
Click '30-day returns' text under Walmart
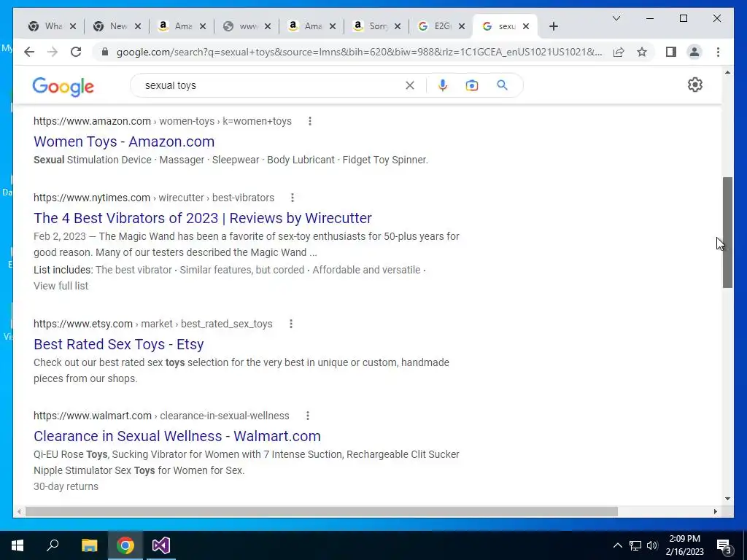[x=66, y=486]
